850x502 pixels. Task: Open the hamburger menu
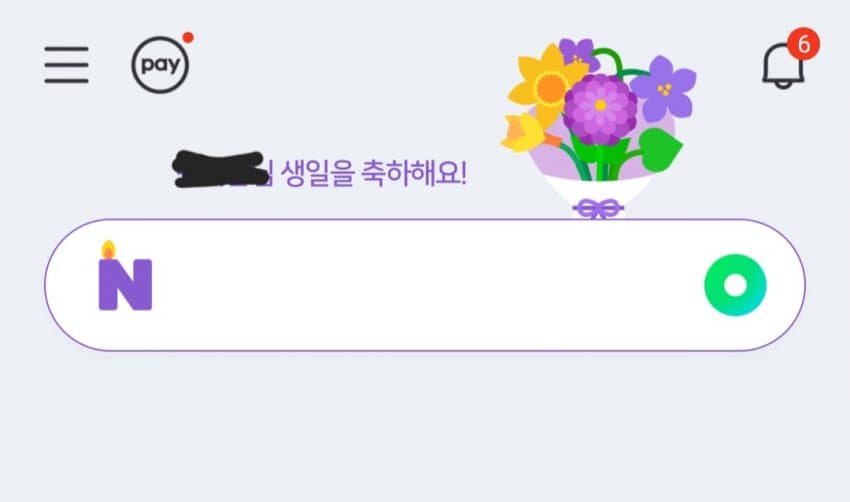(66, 65)
